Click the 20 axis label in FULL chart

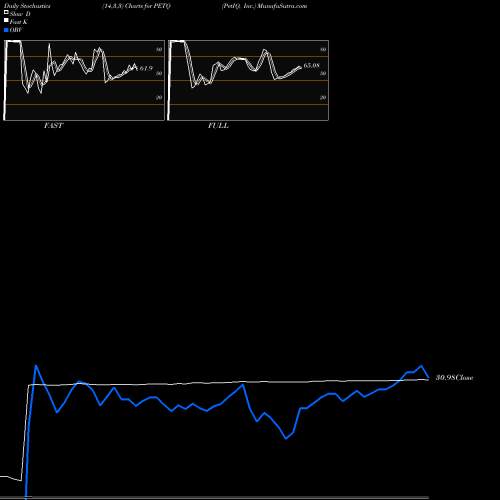click(x=323, y=97)
